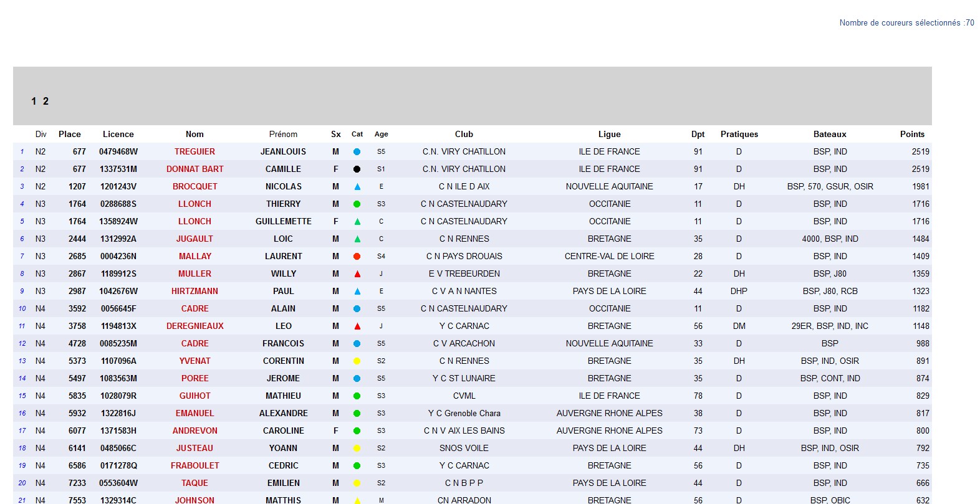
Task: Sort by Points column header
Action: click(912, 134)
